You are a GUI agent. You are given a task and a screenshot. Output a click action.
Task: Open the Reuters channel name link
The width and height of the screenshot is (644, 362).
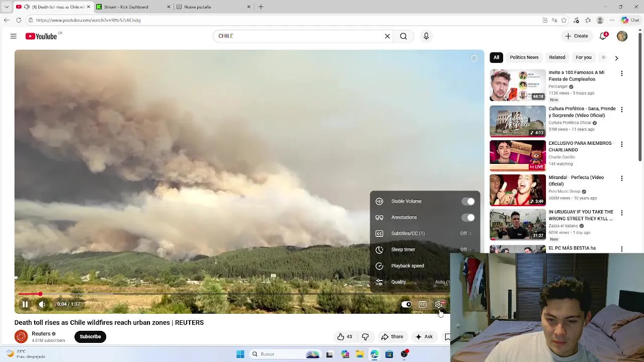[x=41, y=334]
